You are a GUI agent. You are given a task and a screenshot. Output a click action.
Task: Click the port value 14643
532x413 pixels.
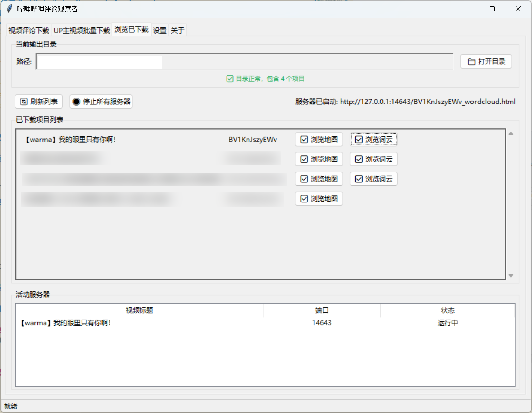pos(322,323)
